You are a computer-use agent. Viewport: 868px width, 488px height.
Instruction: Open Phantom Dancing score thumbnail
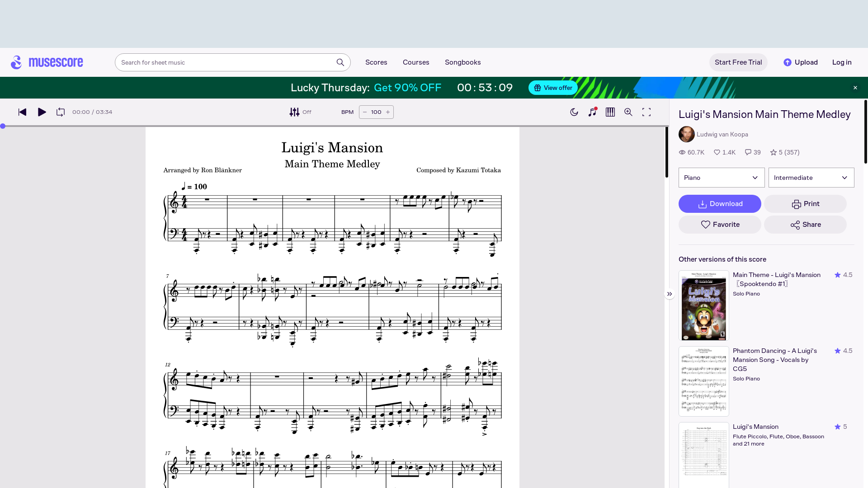703,381
